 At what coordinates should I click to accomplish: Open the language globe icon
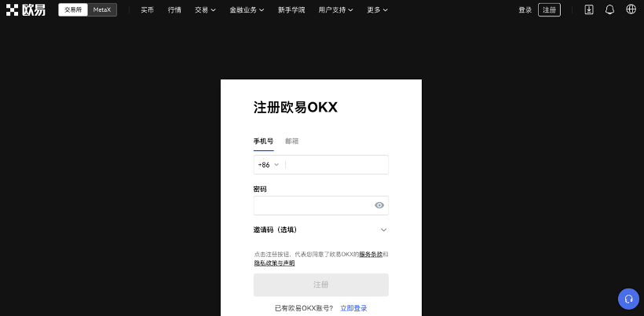pyautogui.click(x=631, y=9)
